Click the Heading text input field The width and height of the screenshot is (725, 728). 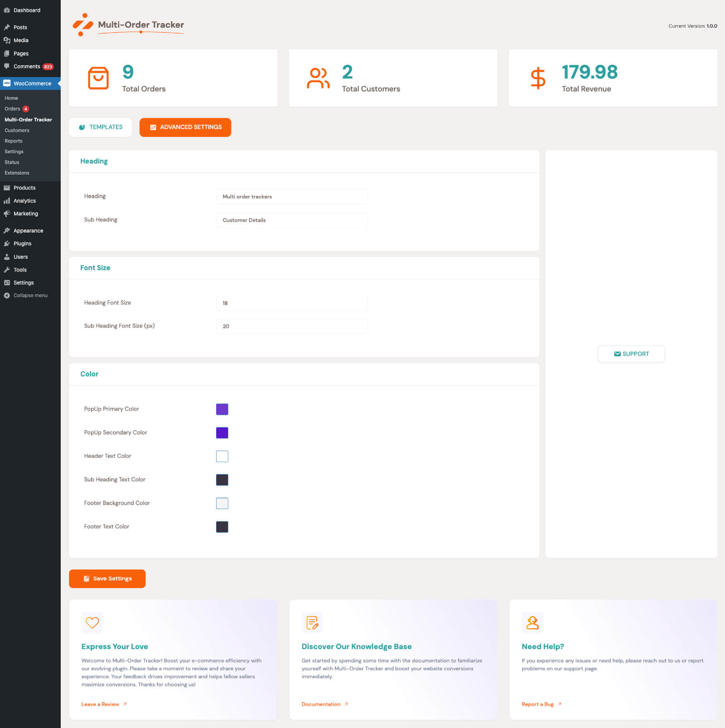click(292, 197)
